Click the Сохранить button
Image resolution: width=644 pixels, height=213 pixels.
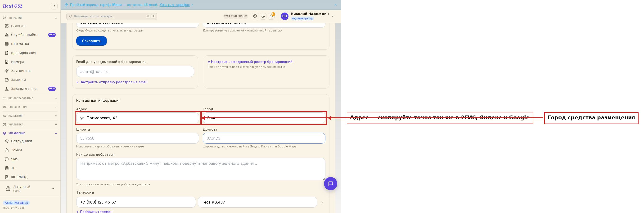pos(91,41)
